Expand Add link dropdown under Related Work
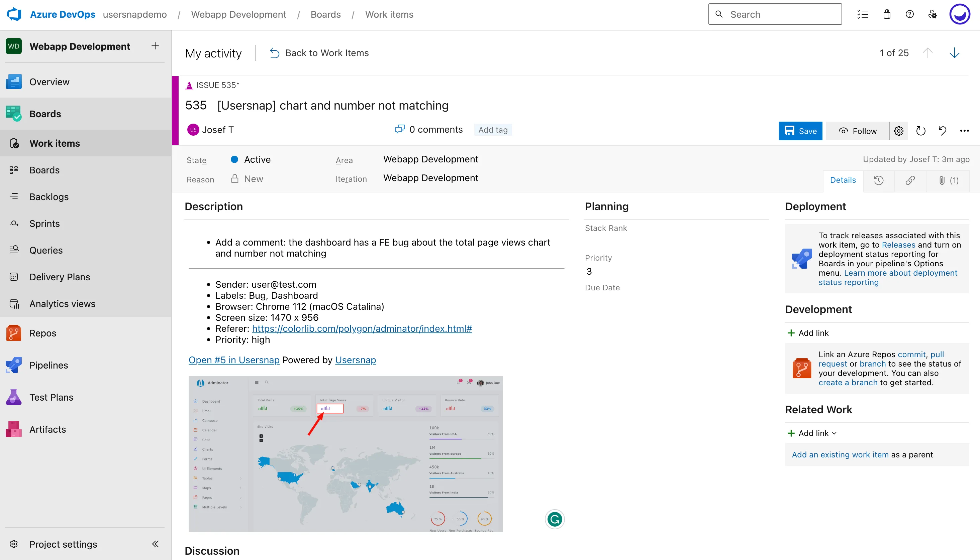The height and width of the screenshot is (560, 980). (812, 433)
